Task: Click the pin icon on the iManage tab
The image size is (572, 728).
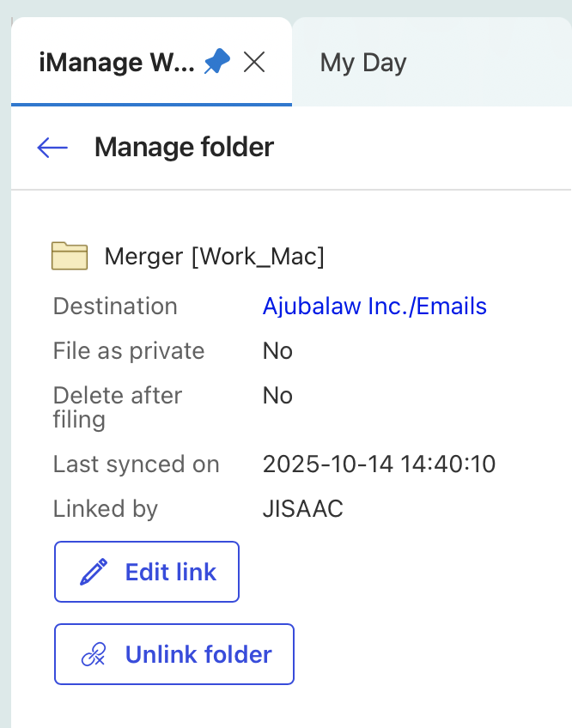Action: point(216,60)
